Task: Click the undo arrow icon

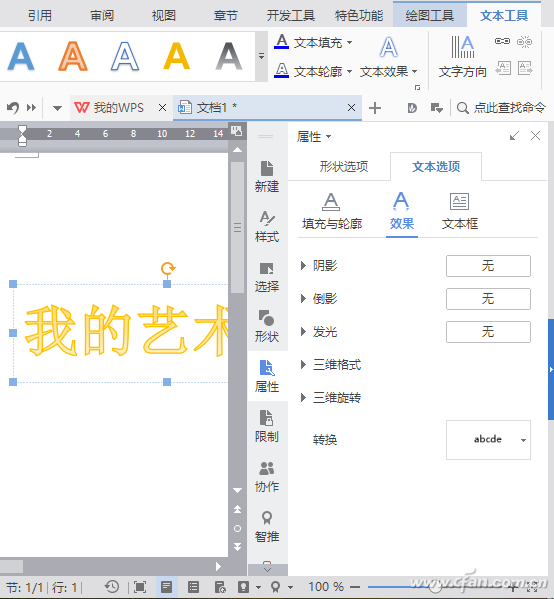Action: [x=13, y=108]
